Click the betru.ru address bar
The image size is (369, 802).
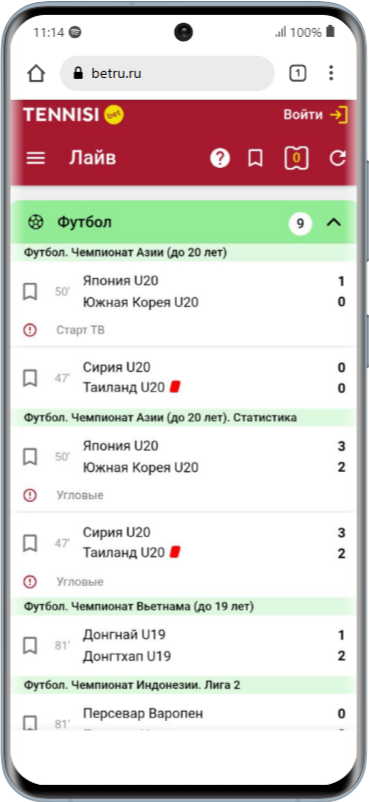click(167, 74)
